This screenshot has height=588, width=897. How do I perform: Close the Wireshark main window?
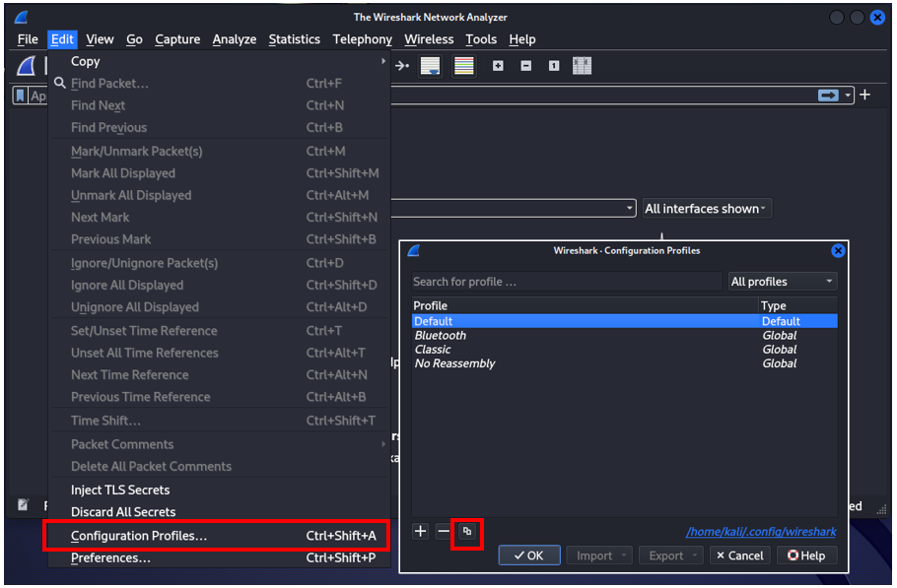click(x=877, y=18)
